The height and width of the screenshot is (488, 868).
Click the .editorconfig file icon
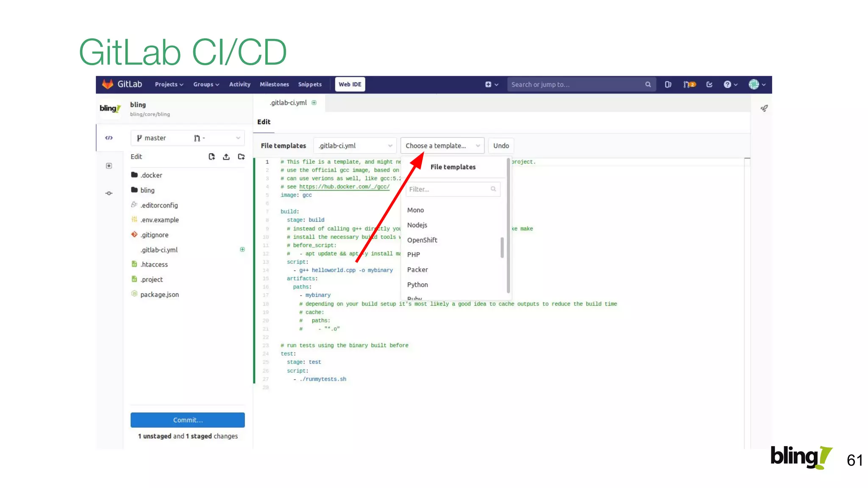click(134, 205)
